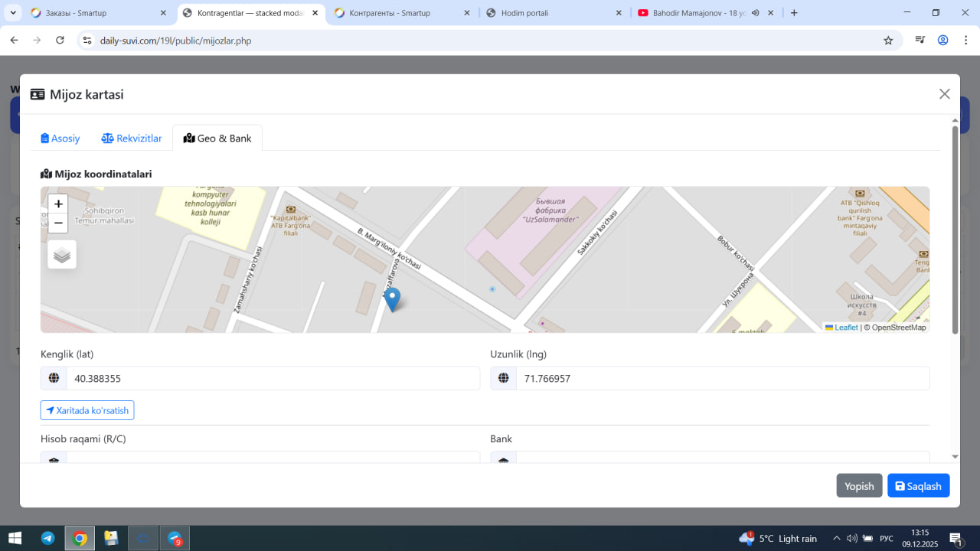Click the blue map location marker
The image size is (980, 551).
[x=392, y=298]
